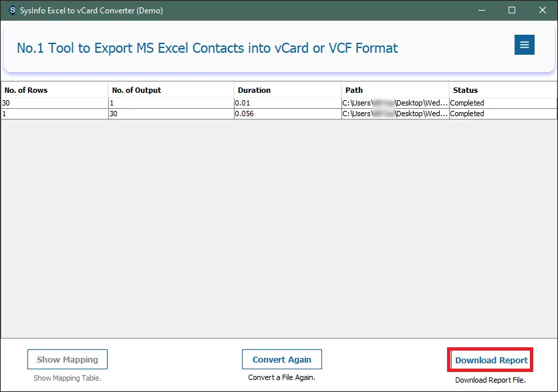558x392 pixels.
Task: Maximize the converter window
Action: click(512, 10)
